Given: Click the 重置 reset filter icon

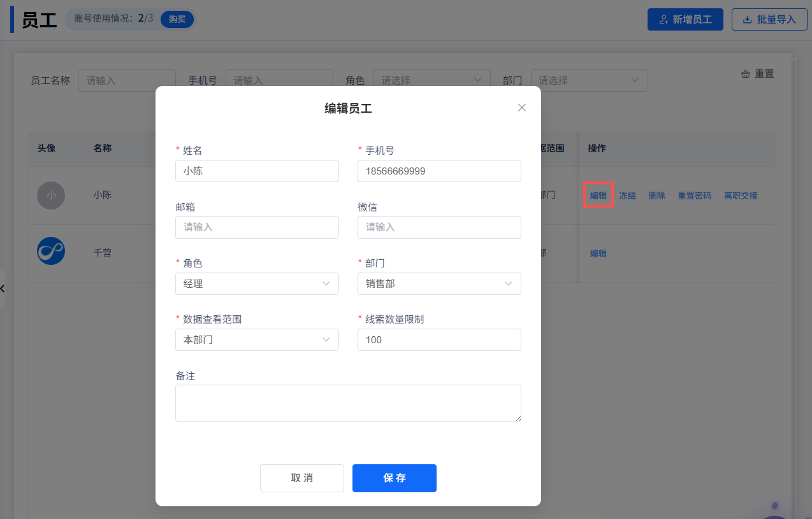Looking at the screenshot, I should [745, 74].
